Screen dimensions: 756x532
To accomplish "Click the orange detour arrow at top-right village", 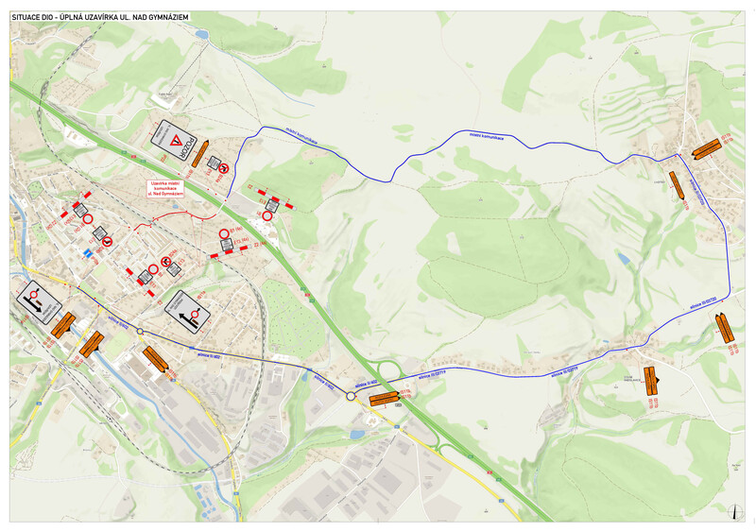I will [707, 148].
